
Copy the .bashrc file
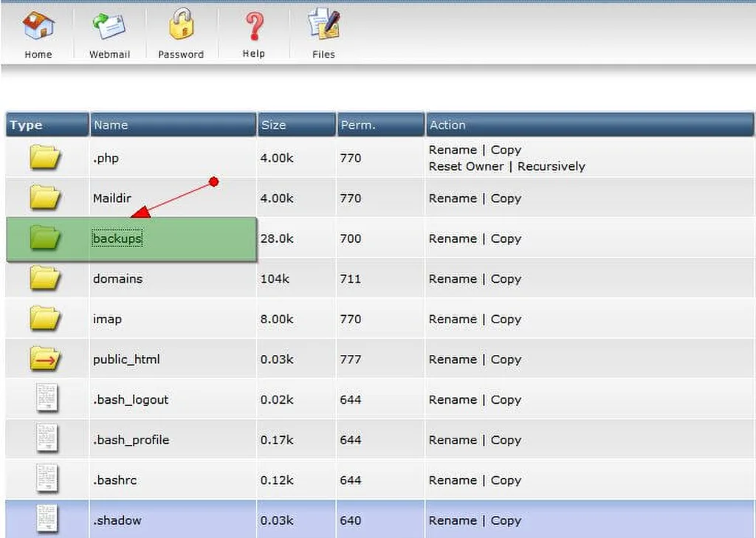(x=506, y=480)
